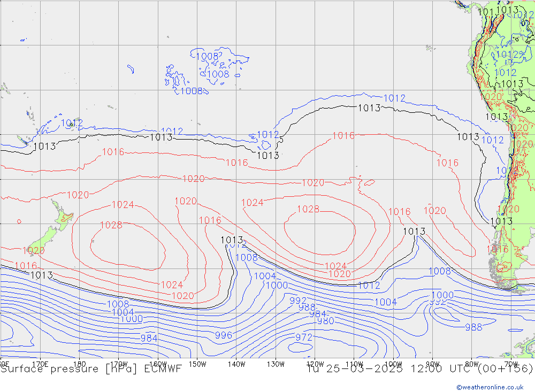Click the blue 980 isobar label
The height and width of the screenshot is (392, 535).
325,321
